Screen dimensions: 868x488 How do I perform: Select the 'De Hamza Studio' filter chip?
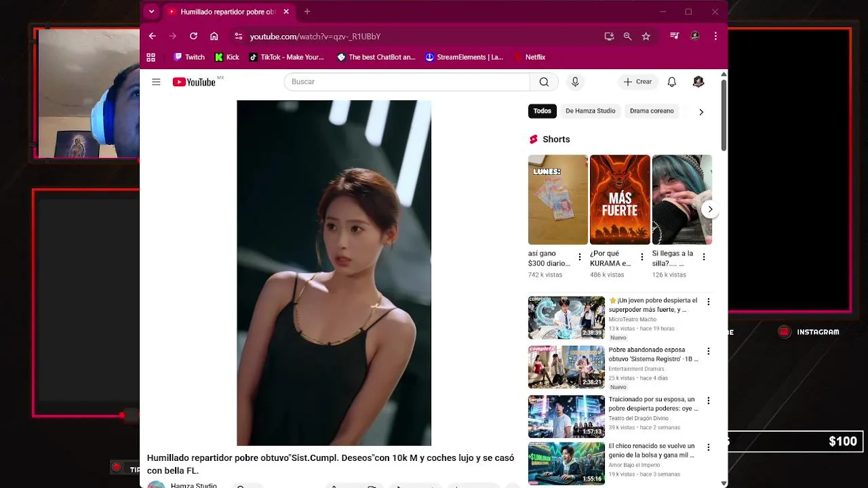click(x=591, y=111)
